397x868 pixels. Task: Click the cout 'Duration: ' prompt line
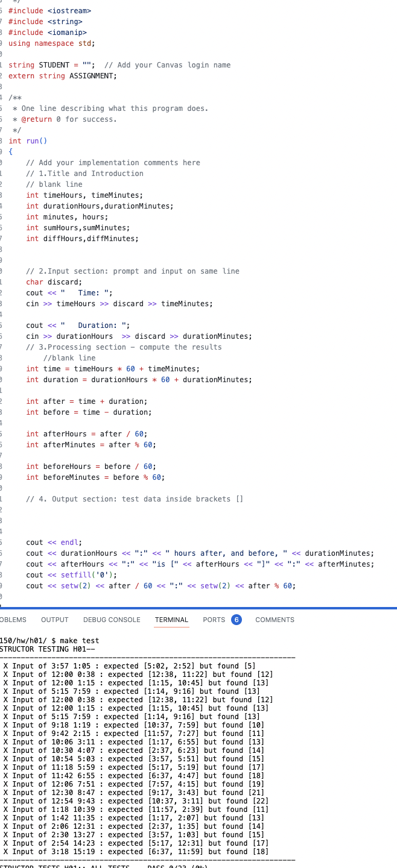78,325
